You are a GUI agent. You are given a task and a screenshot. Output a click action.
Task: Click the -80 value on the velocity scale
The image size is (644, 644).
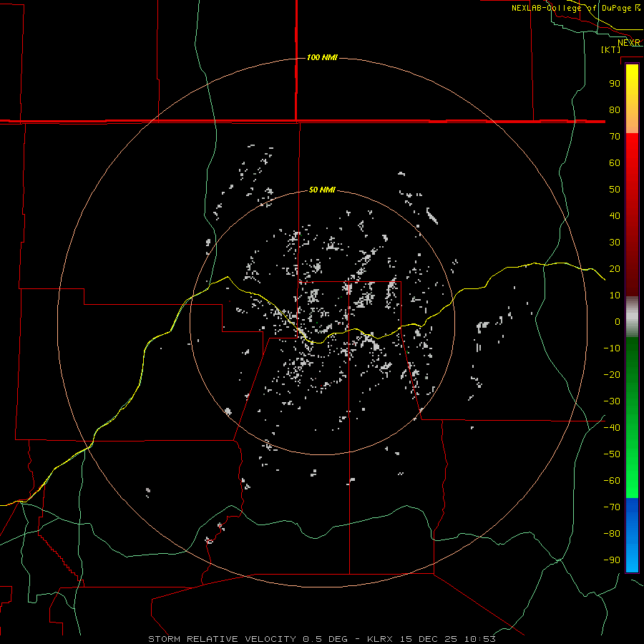(x=612, y=534)
